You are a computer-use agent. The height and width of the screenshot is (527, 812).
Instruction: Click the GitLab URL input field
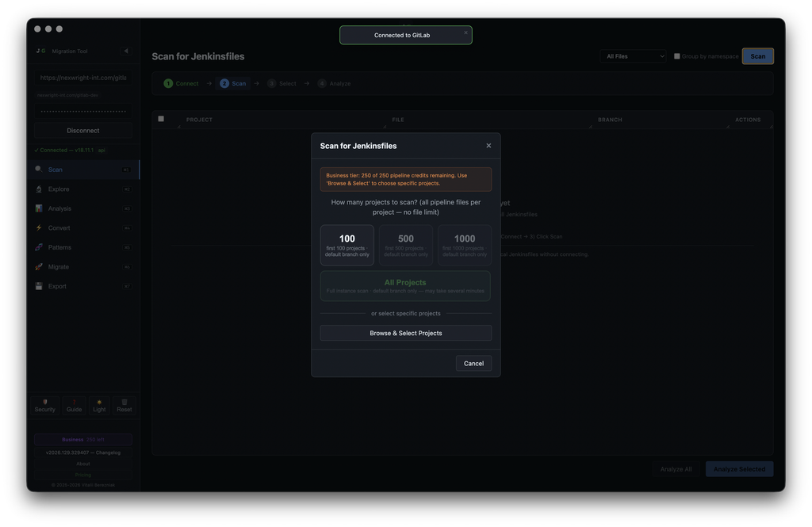pos(82,78)
